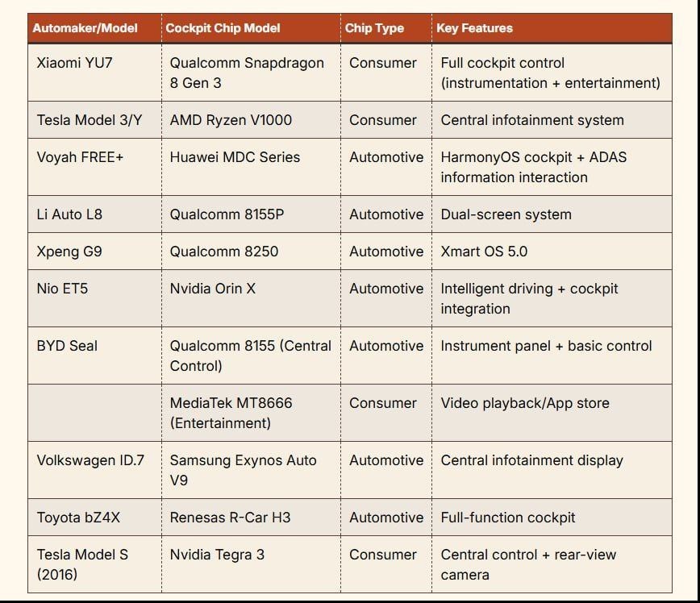The image size is (700, 603).
Task: Click the Xmart OS 5.0 cell
Action: [x=552, y=252]
